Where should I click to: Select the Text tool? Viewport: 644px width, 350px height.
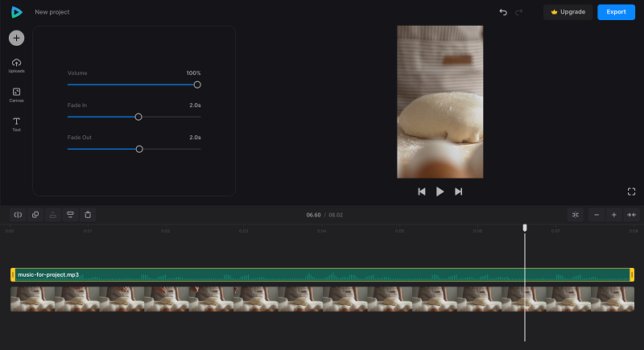(x=16, y=125)
